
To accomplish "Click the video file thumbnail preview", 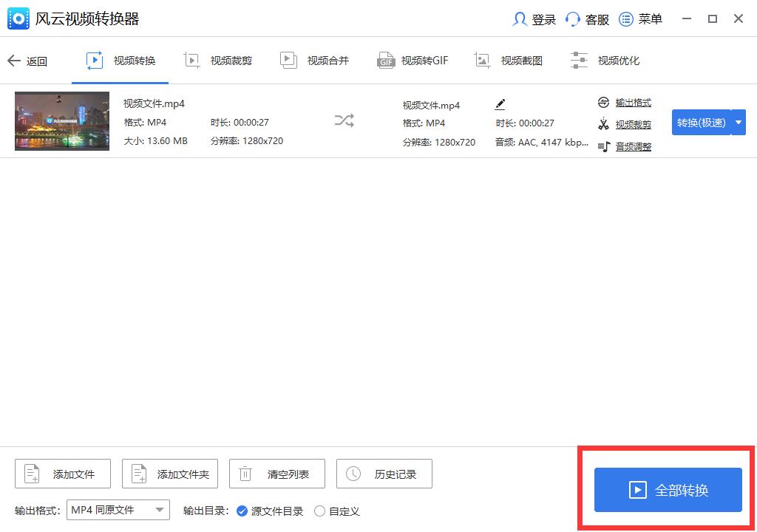I will point(61,120).
